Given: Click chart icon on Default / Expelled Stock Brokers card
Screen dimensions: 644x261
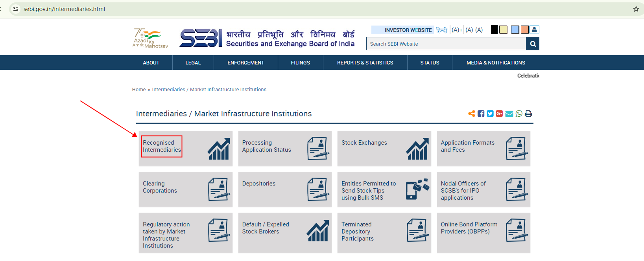Looking at the screenshot, I should (318, 230).
